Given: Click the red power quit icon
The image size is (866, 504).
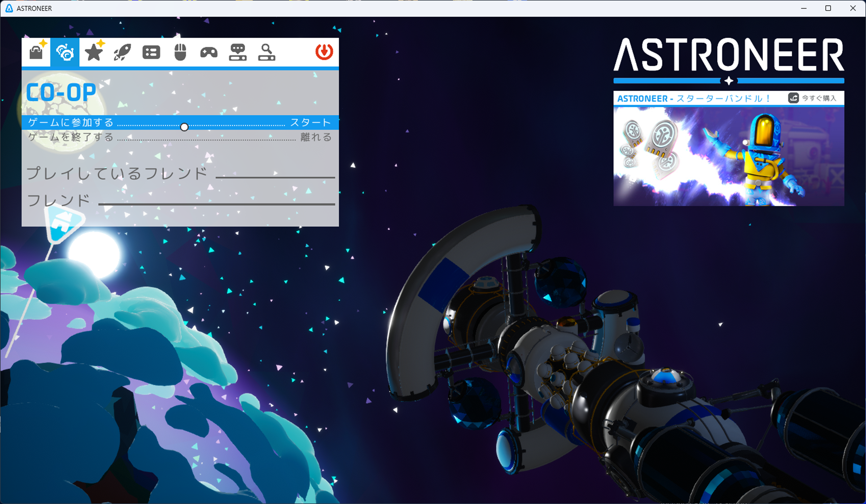Looking at the screenshot, I should (x=324, y=52).
